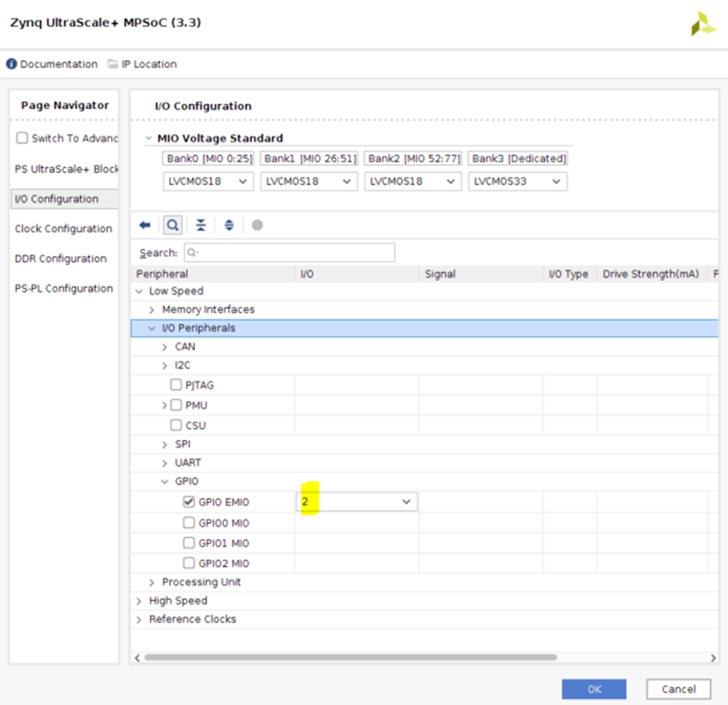Go to Clock Configuration page
728x705 pixels.
click(x=64, y=229)
